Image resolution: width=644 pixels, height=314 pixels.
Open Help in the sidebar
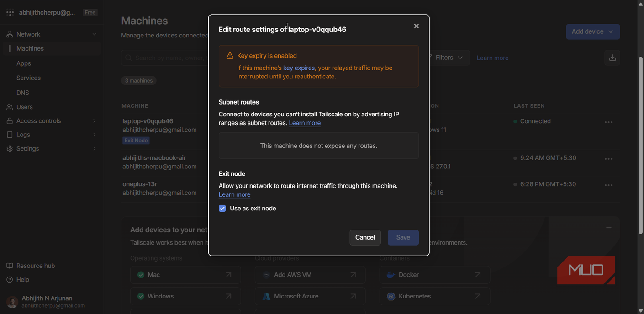[x=18, y=279]
